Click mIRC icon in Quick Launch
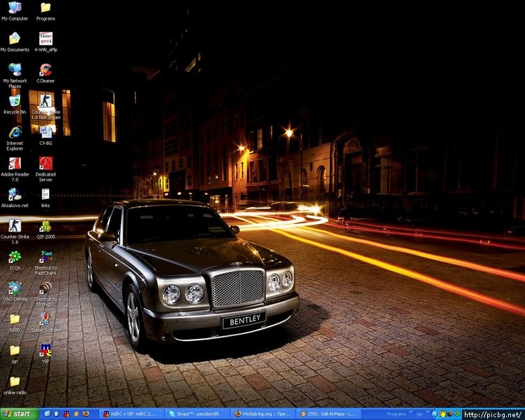 pyautogui.click(x=66, y=414)
